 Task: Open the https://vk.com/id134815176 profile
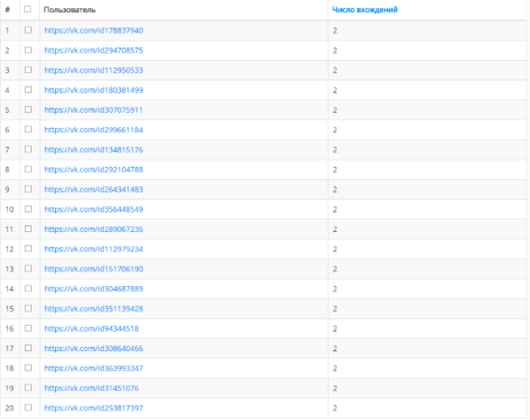(94, 150)
